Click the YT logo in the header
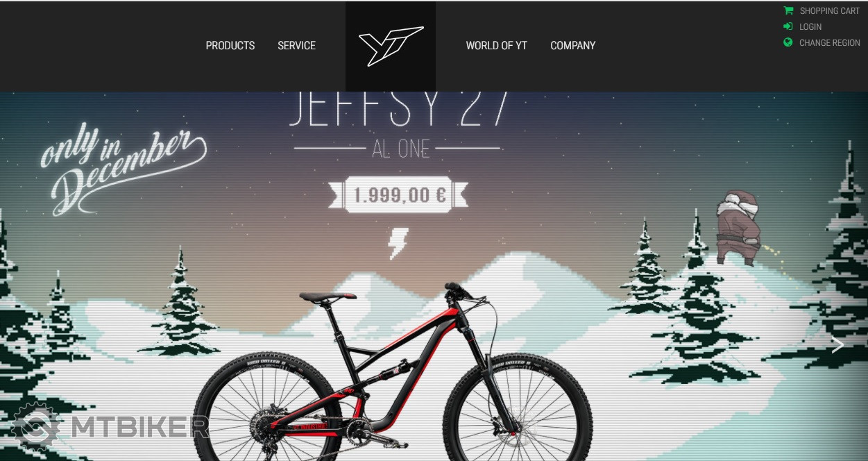The image size is (868, 461). click(391, 46)
